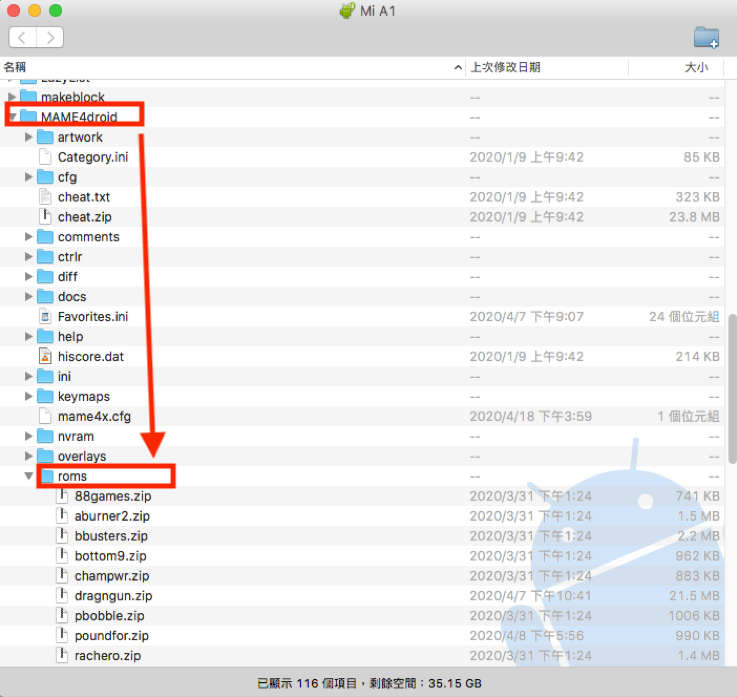The height and width of the screenshot is (697, 737).
Task: Select the poundfor.zip file name
Action: click(111, 635)
